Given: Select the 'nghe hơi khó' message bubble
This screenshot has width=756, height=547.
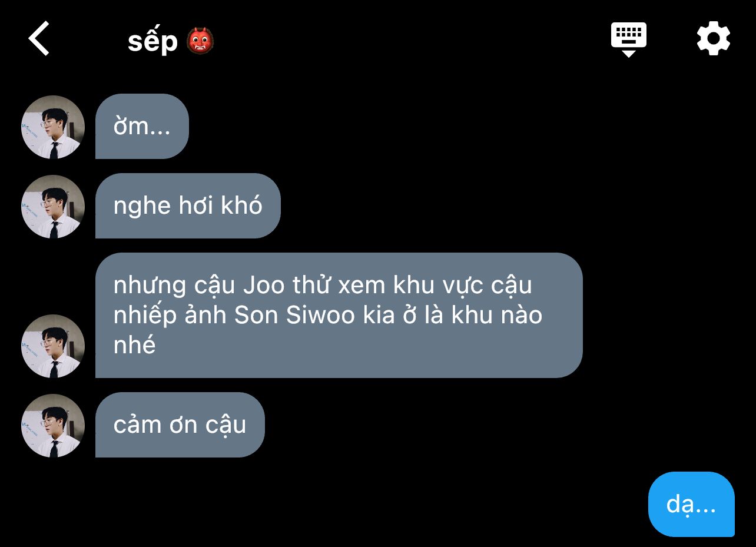Looking at the screenshot, I should click(x=188, y=206).
